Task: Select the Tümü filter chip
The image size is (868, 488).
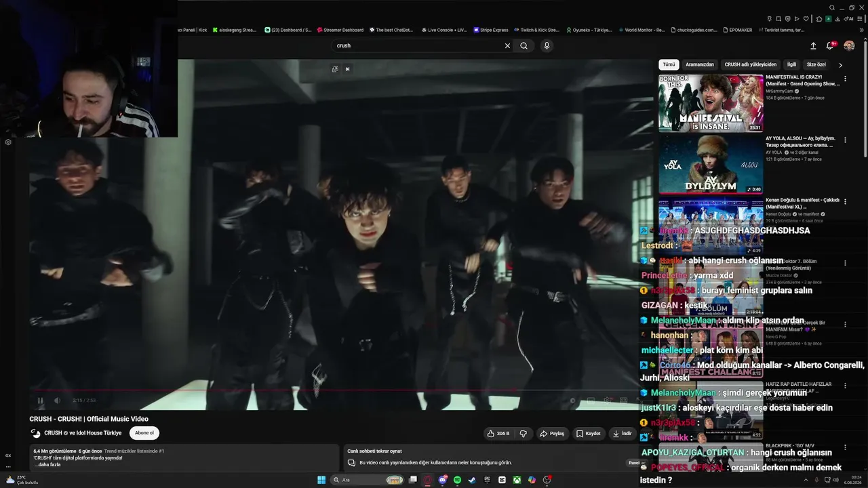Action: coord(669,64)
